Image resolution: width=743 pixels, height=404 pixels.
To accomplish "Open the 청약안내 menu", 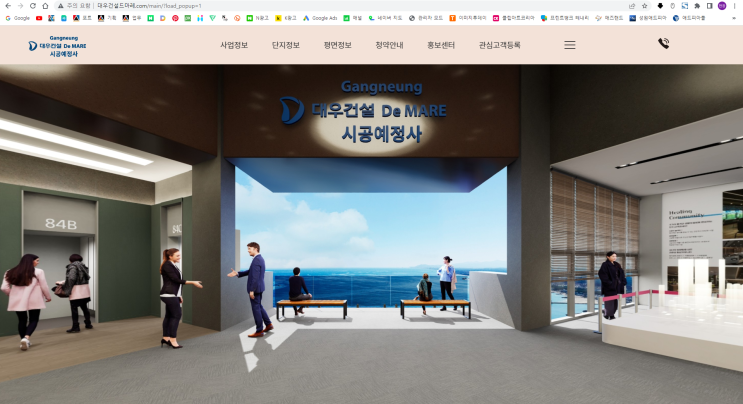I will tap(389, 45).
